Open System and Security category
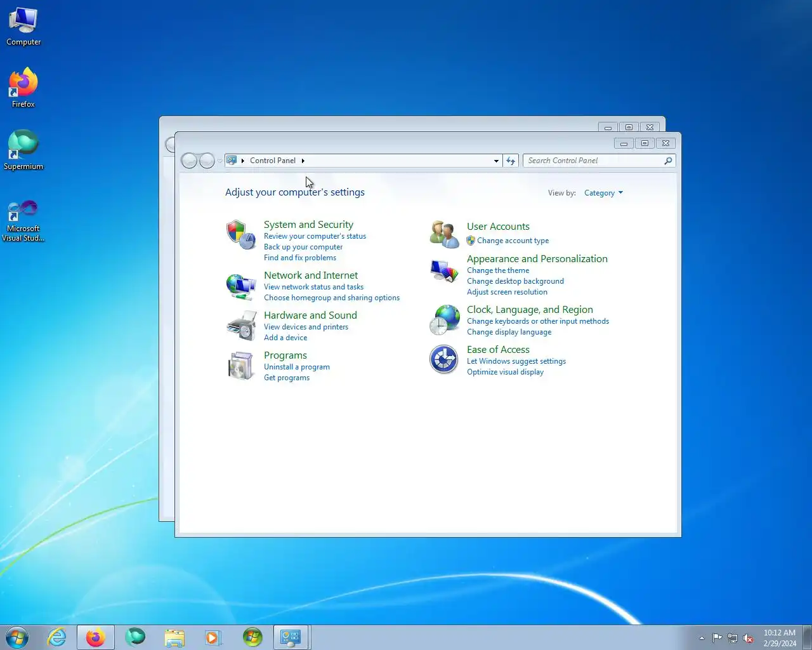Screen dimensions: 812x650 point(308,225)
